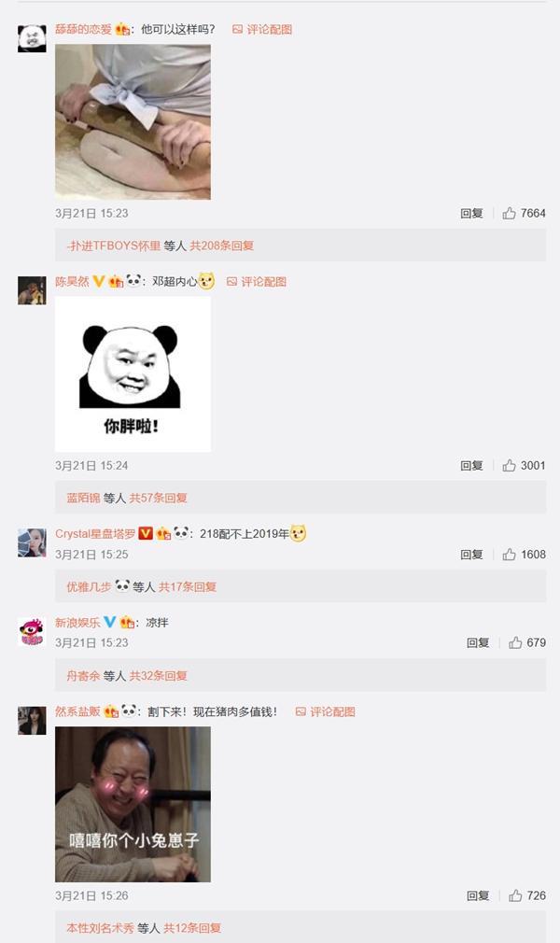Click the blue verified badge beside 新浪娱乐
This screenshot has height=943, width=560.
(109, 622)
